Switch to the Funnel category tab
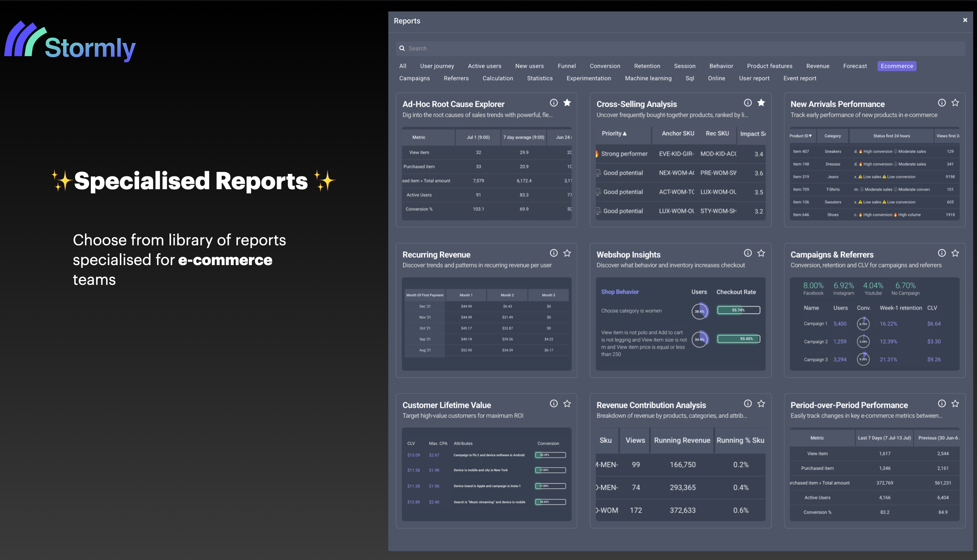 coord(567,66)
